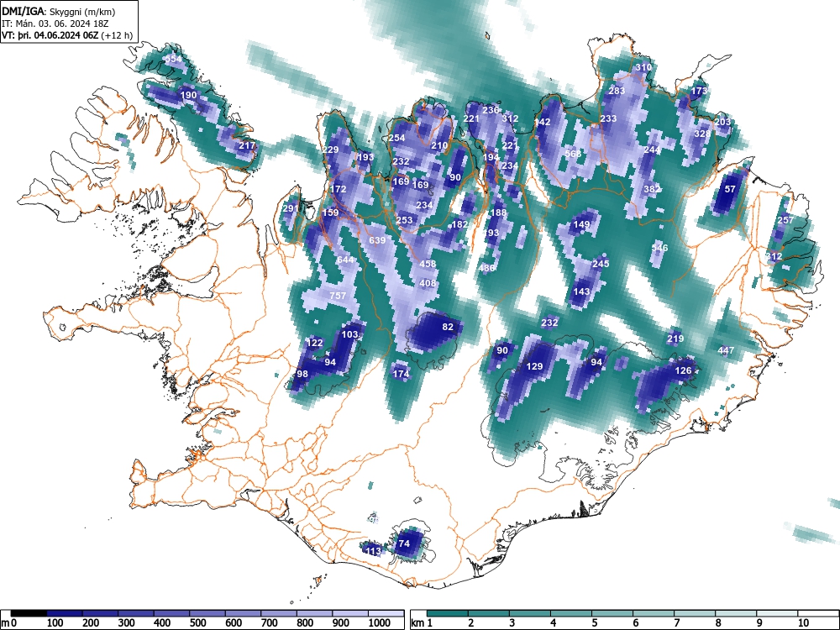Screen dimensions: 840x630
Task: Click the visibility value 245 on the map
Action: point(601,264)
